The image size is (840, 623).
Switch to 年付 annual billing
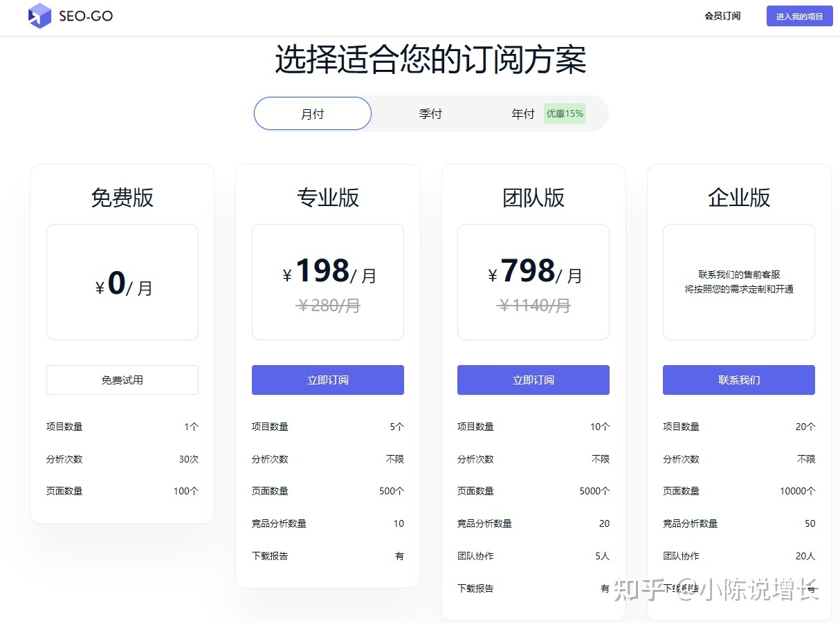coord(523,114)
